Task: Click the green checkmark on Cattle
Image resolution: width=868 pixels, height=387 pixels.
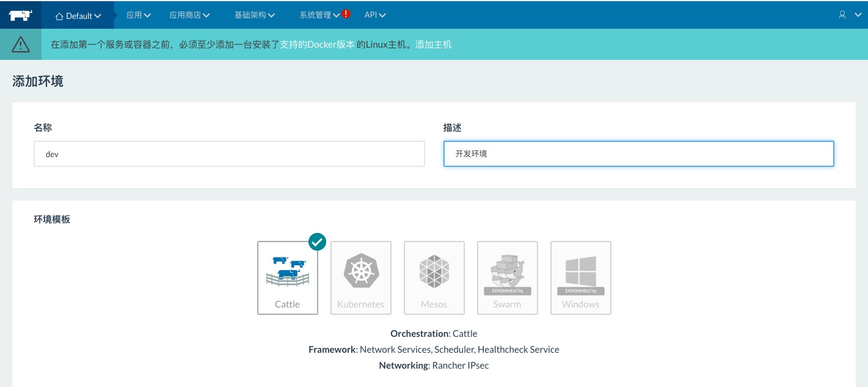Action: click(x=317, y=241)
